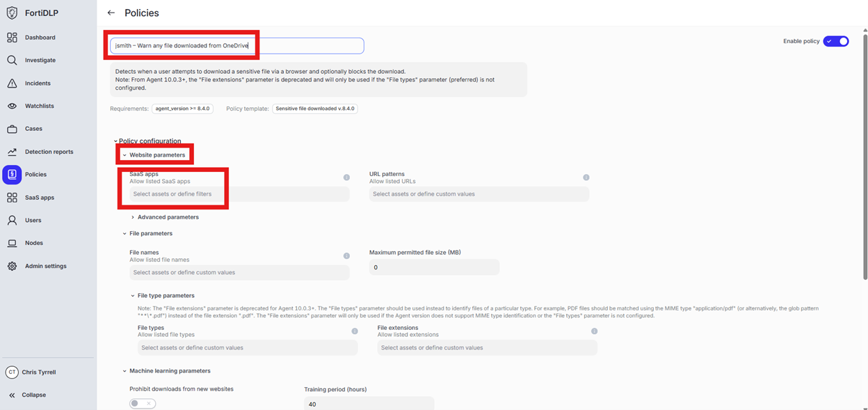Image resolution: width=868 pixels, height=410 pixels.
Task: Click the Sensitive file downloaded v.8.4.0 tag
Action: pyautogui.click(x=315, y=109)
